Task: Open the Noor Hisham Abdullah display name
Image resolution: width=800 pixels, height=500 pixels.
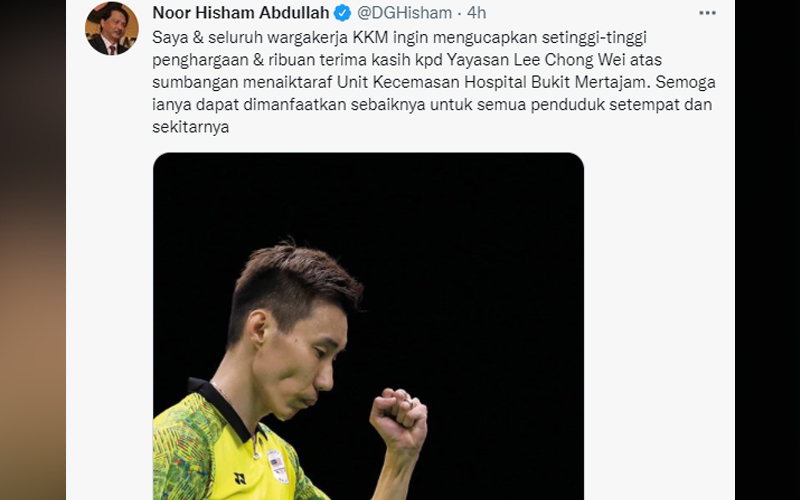Action: 241,13
